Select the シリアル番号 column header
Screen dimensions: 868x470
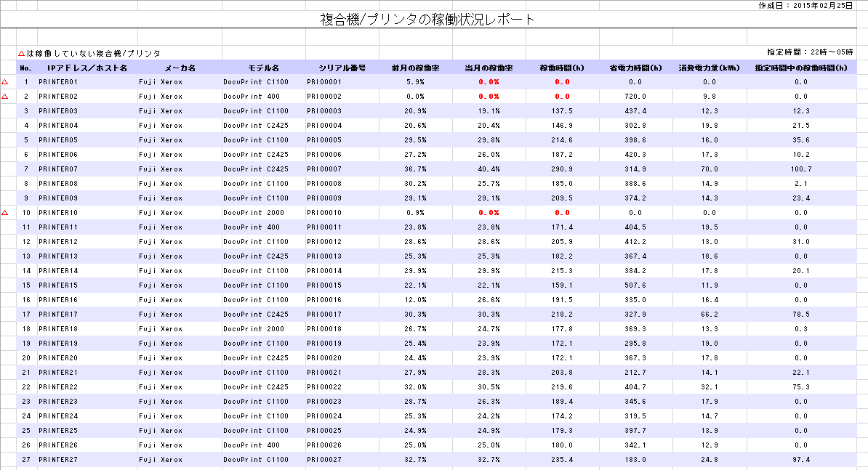pos(342,68)
